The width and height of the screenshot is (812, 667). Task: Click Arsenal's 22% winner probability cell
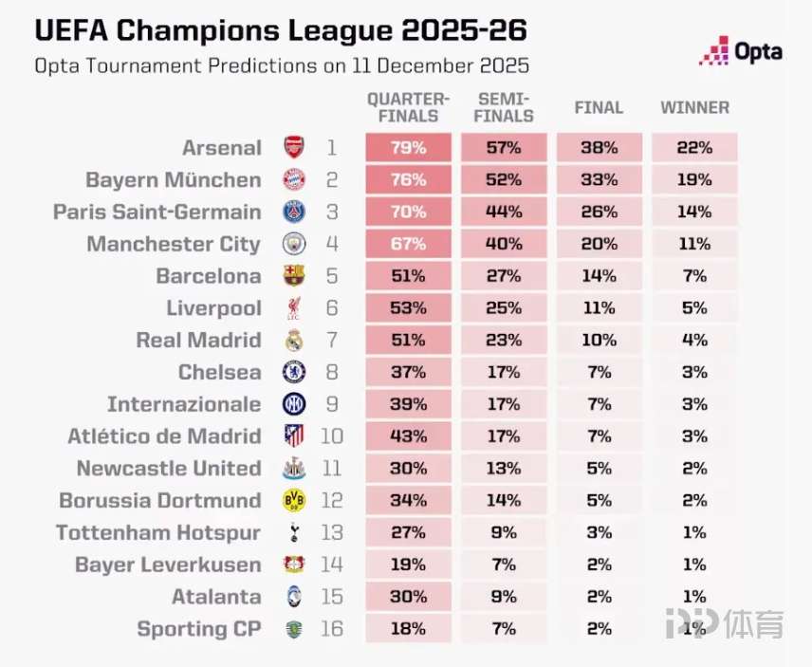[695, 148]
